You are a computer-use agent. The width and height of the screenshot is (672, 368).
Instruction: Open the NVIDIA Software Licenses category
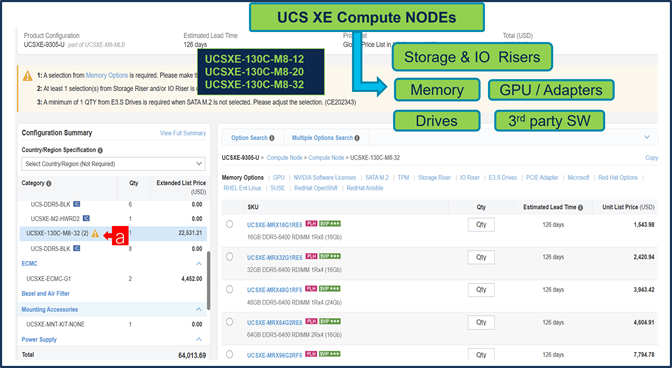325,177
